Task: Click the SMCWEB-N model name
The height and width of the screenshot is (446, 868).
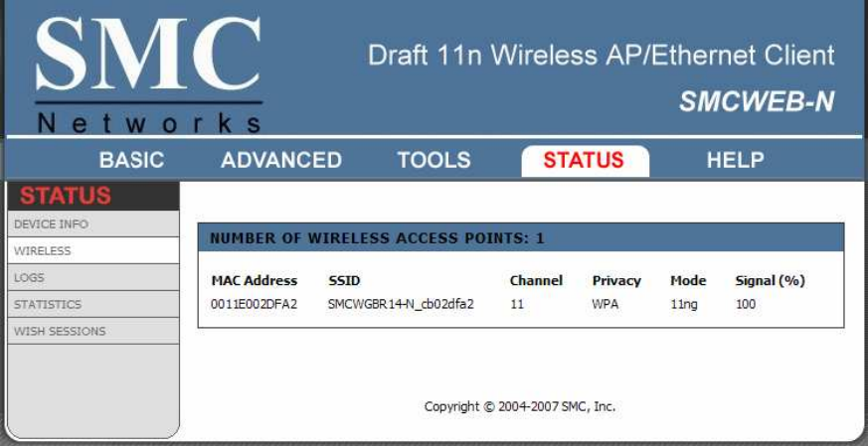Action: [757, 102]
